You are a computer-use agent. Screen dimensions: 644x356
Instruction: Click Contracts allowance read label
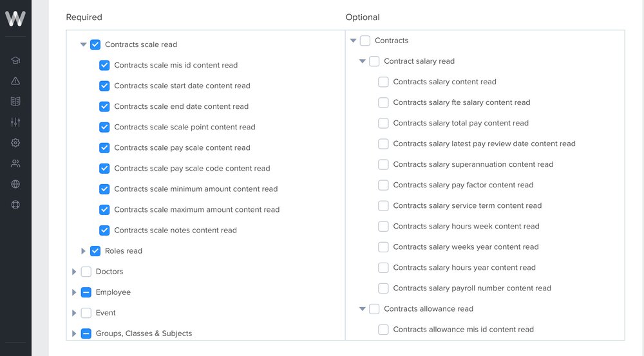428,309
